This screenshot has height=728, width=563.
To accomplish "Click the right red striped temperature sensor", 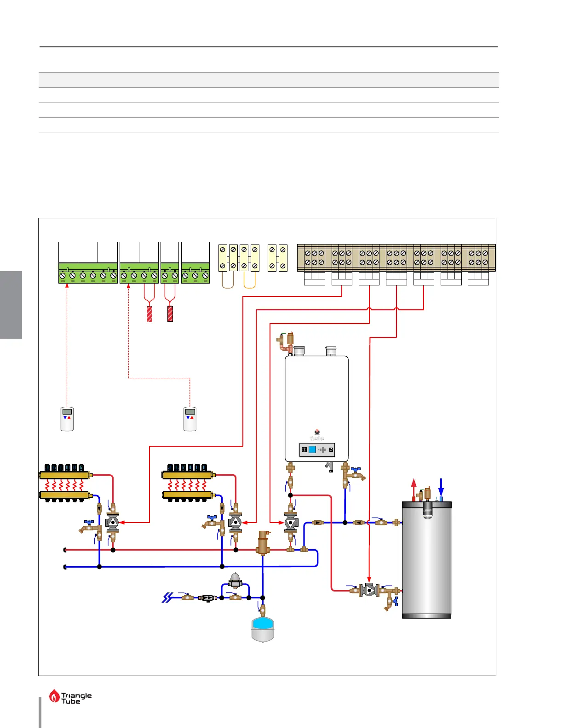I will 170,314.
